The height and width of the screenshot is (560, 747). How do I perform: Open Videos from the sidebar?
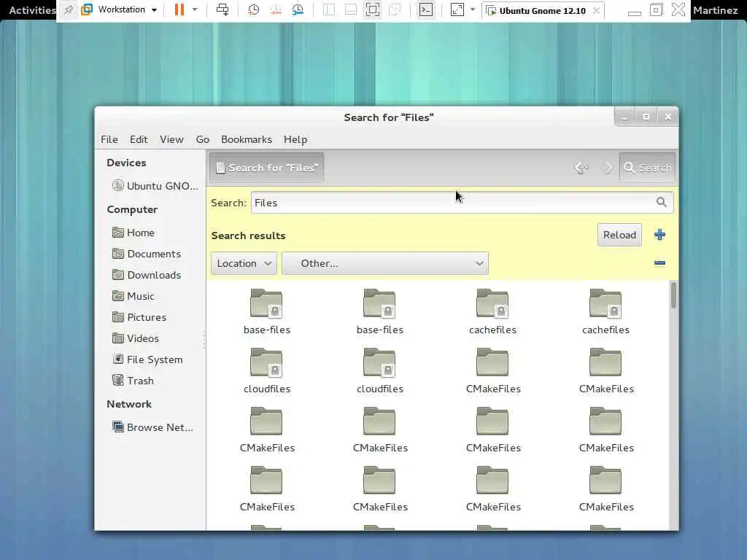[x=136, y=338]
